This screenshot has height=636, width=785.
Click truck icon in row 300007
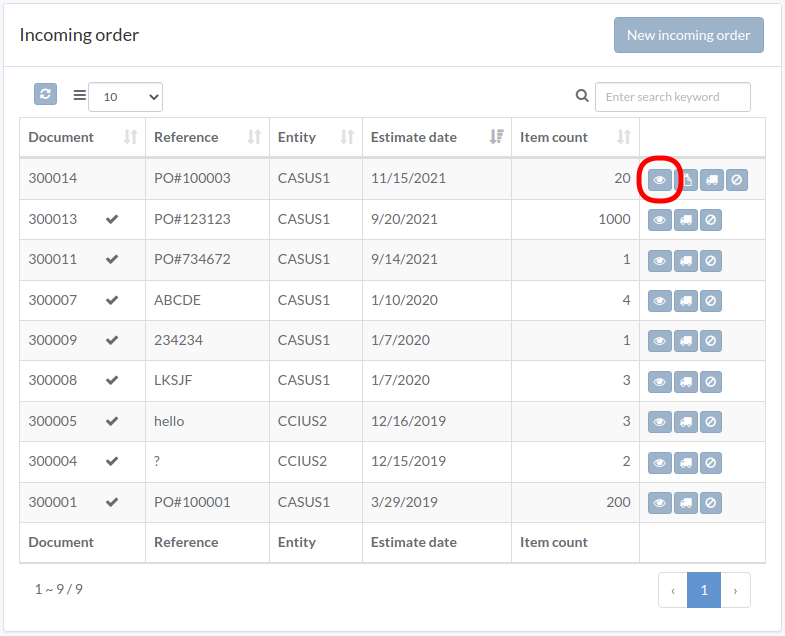pos(686,301)
